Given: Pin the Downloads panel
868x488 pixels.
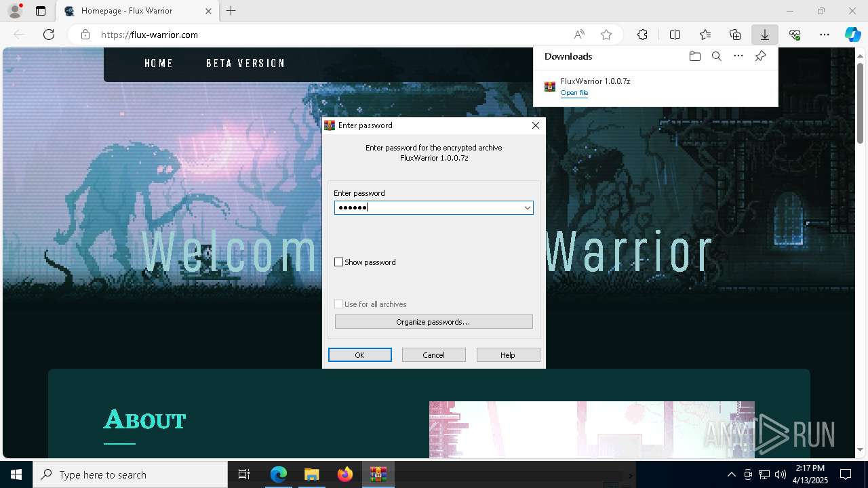Looking at the screenshot, I should pos(760,56).
